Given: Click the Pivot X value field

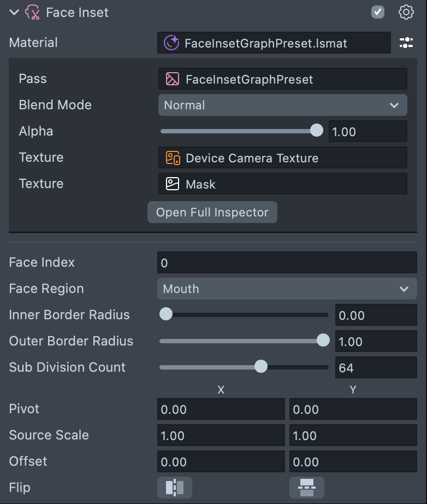Looking at the screenshot, I should click(x=221, y=409).
